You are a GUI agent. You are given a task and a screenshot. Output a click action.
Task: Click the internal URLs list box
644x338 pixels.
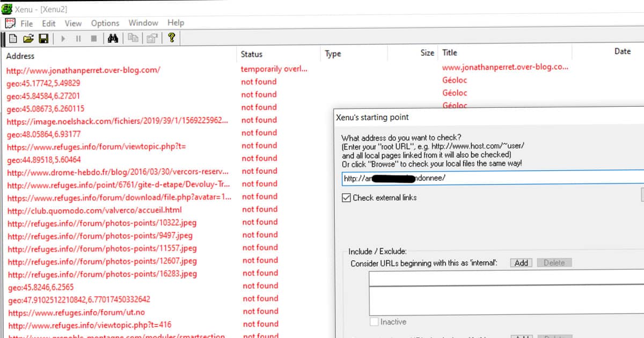pos(506,300)
